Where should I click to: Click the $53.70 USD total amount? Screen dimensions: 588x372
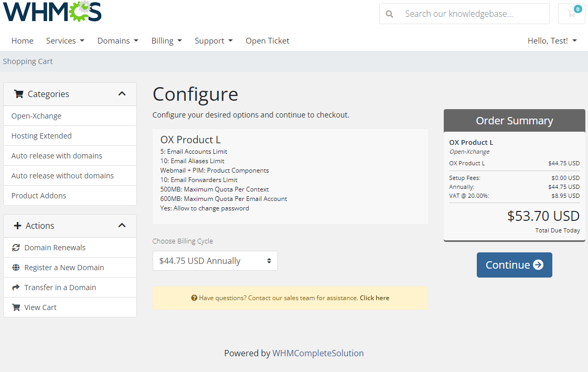pos(543,216)
